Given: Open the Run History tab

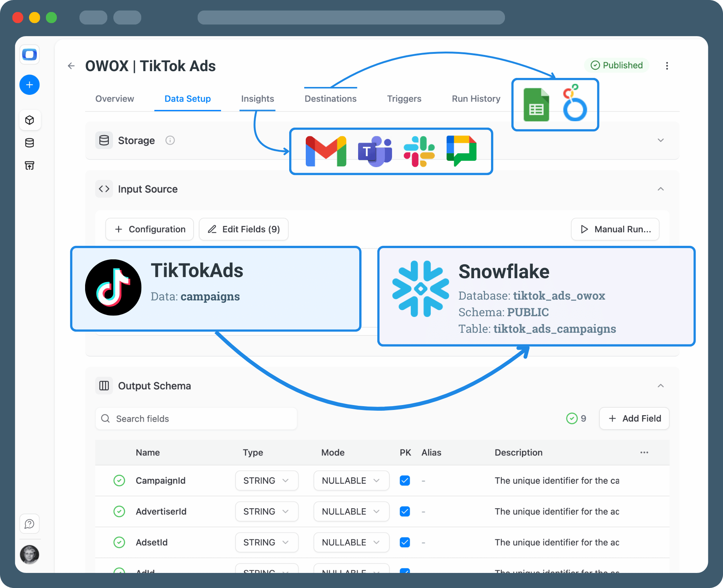Looking at the screenshot, I should coord(476,99).
